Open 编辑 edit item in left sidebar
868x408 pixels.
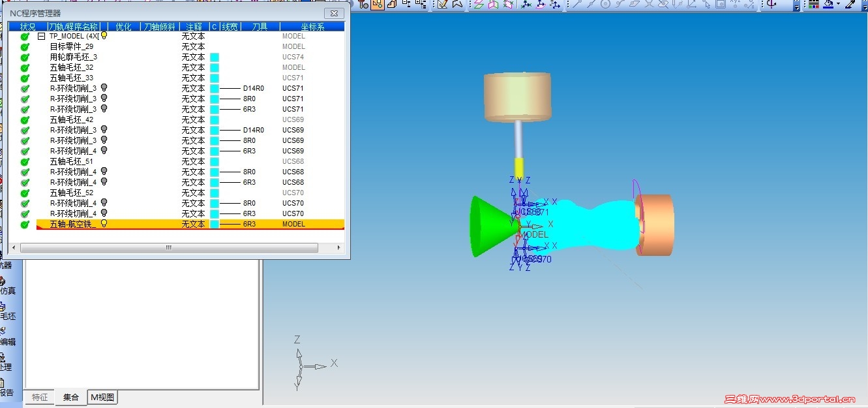(x=8, y=336)
